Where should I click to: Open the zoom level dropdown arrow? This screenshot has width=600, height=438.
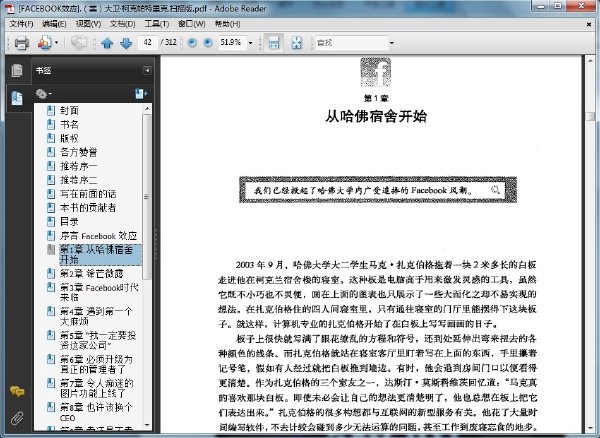[x=251, y=43]
